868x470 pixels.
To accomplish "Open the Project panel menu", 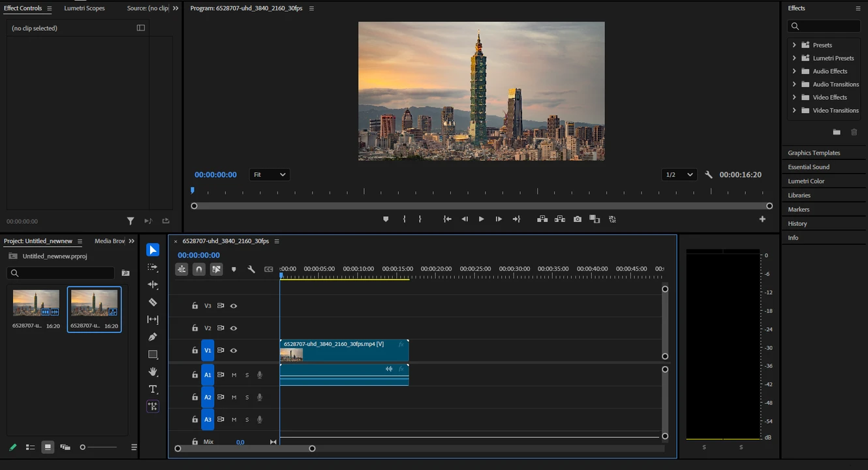I will click(x=80, y=241).
